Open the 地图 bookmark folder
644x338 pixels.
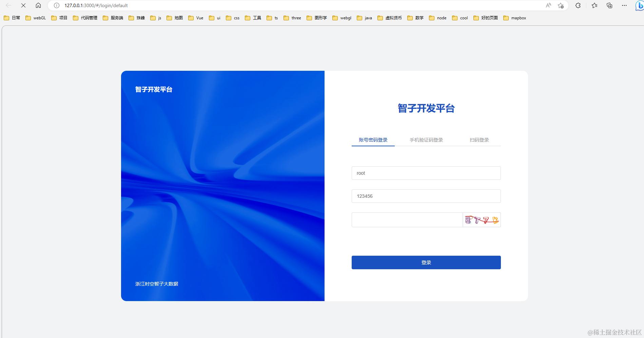(175, 18)
